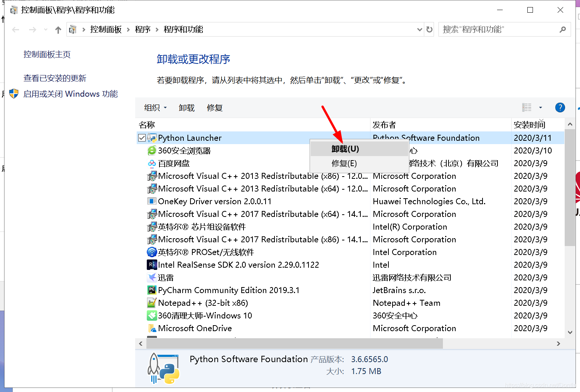The width and height of the screenshot is (580, 392).
Task: Click the Visual C++ 2013 (x64) icon
Action: click(152, 189)
